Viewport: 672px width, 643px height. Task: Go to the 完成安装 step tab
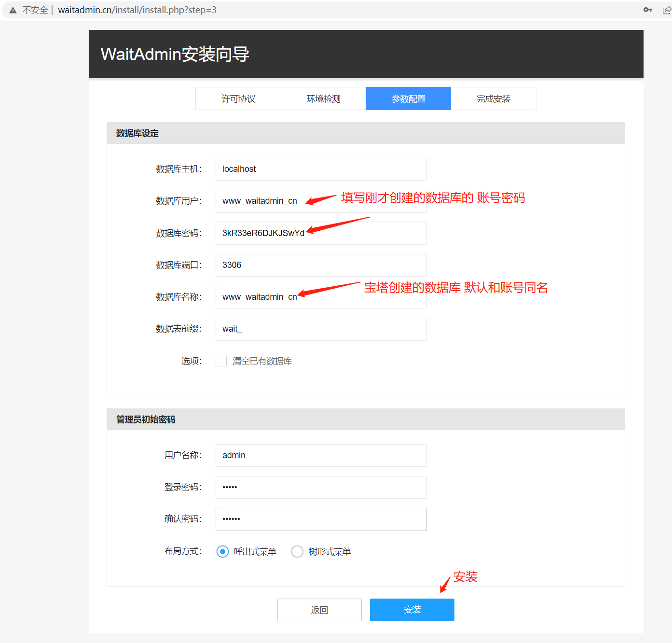(494, 98)
